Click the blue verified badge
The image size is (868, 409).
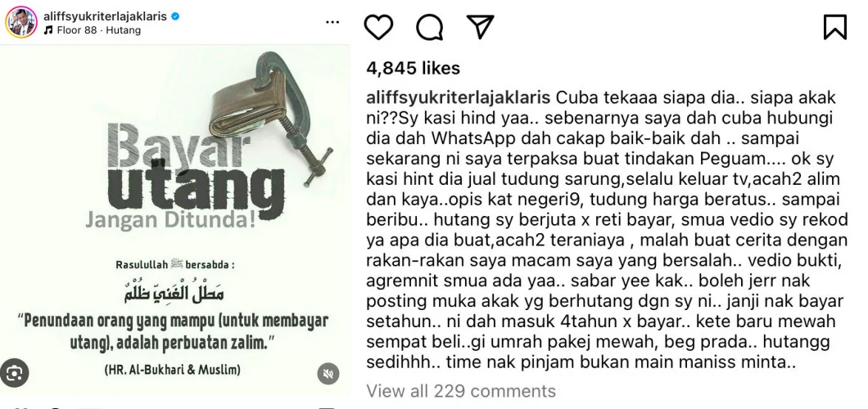click(x=175, y=16)
